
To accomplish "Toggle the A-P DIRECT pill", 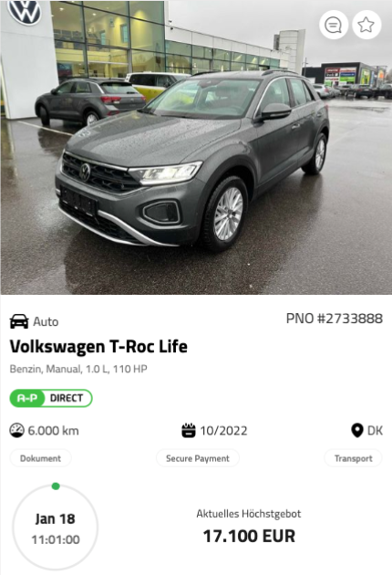I will [x=51, y=398].
